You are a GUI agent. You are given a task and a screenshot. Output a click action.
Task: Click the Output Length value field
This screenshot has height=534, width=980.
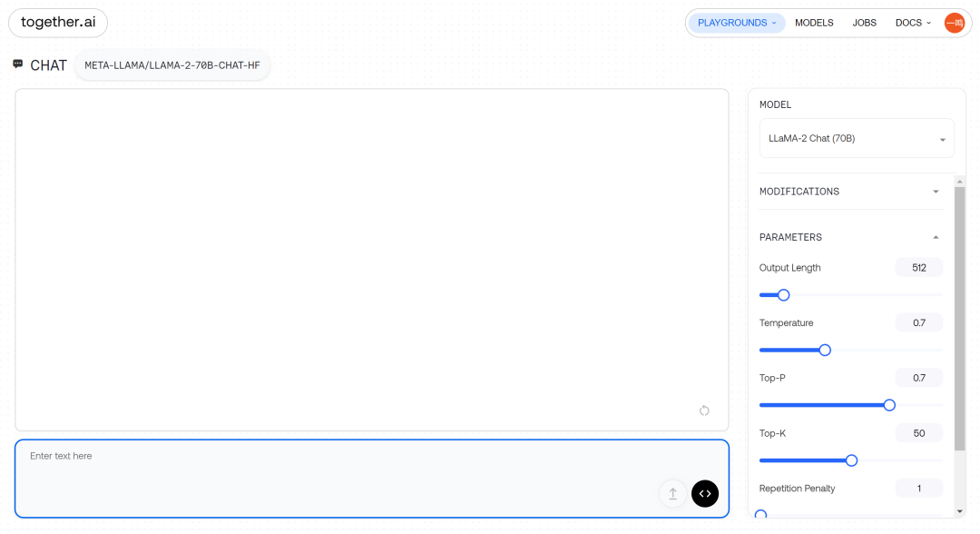click(x=918, y=268)
